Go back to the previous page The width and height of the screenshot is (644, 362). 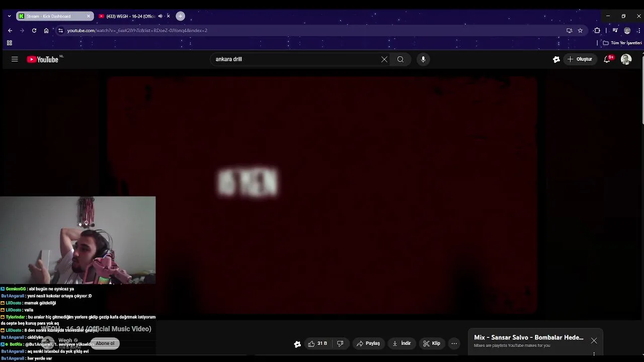coord(10,31)
